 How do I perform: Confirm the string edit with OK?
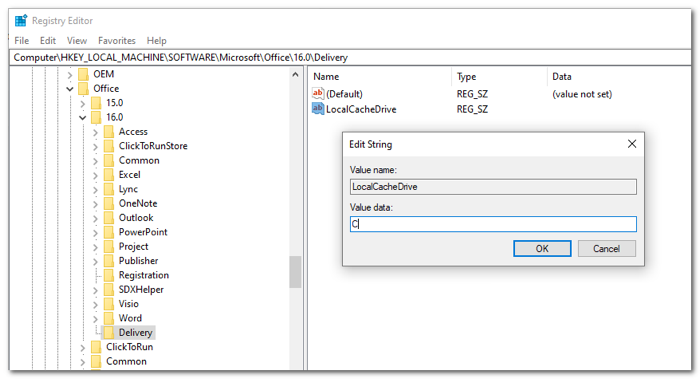coord(542,249)
